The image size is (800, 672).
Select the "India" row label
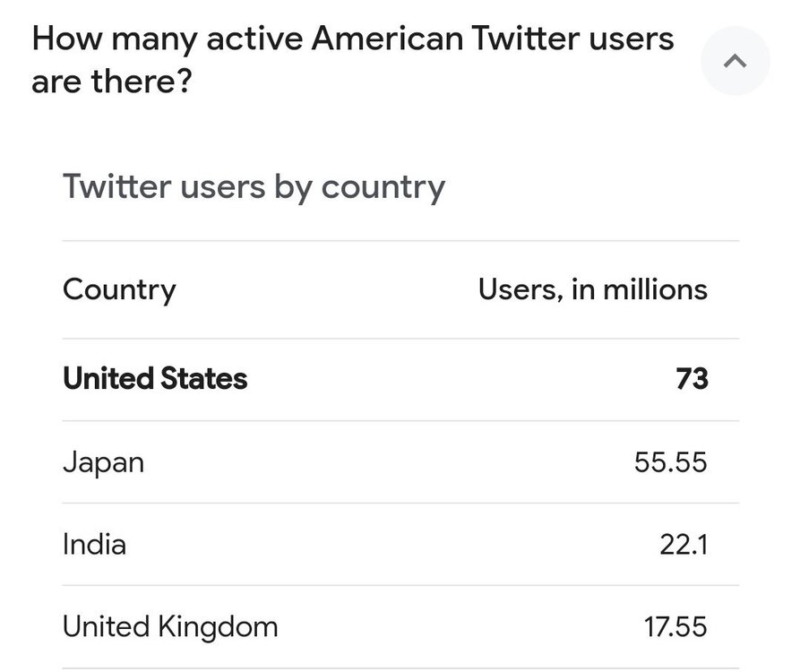(94, 544)
